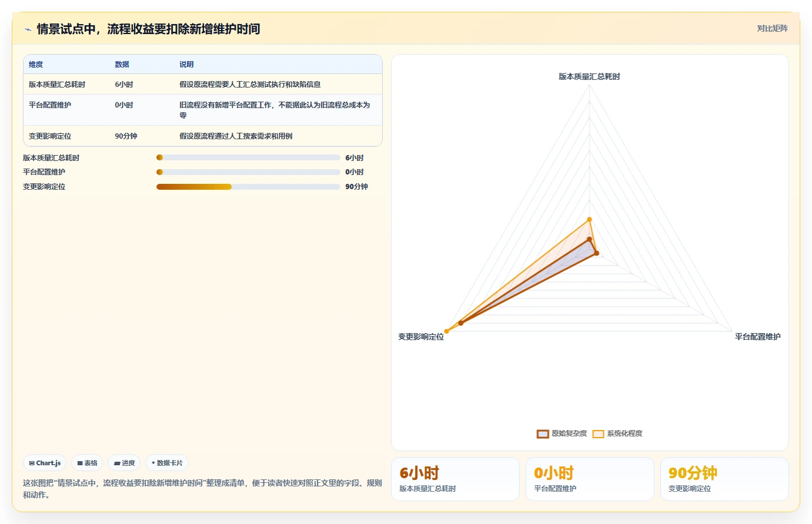Open the 0小时 data card

click(590, 479)
